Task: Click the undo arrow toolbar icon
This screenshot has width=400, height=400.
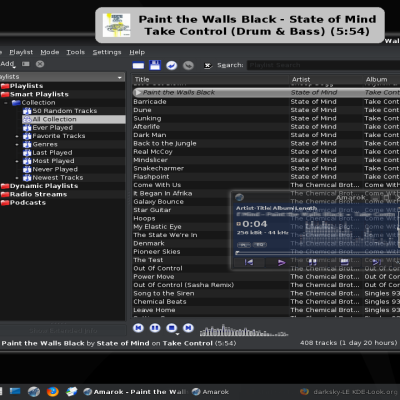Action: click(172, 65)
